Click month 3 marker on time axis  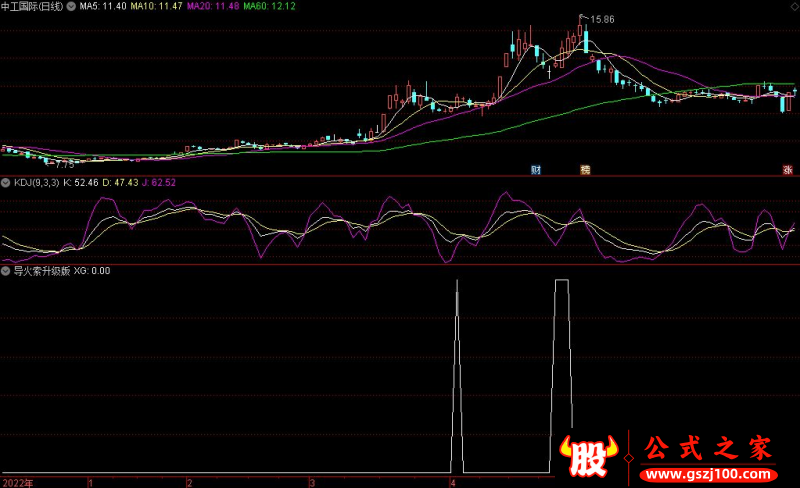coord(311,482)
